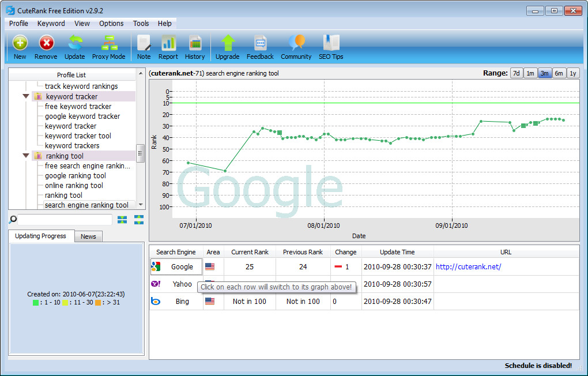This screenshot has width=588, height=376.
Task: Click the Profile List header
Action: 71,74
